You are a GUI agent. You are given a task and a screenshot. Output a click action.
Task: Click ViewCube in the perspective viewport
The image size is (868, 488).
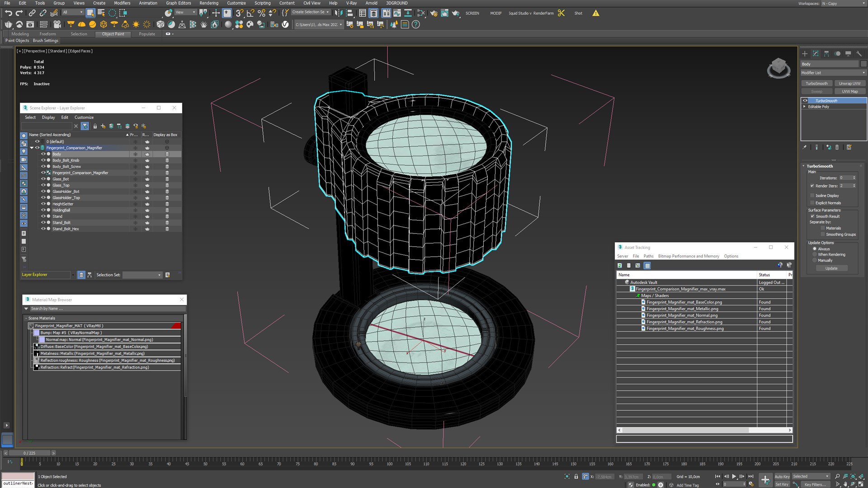(x=778, y=68)
